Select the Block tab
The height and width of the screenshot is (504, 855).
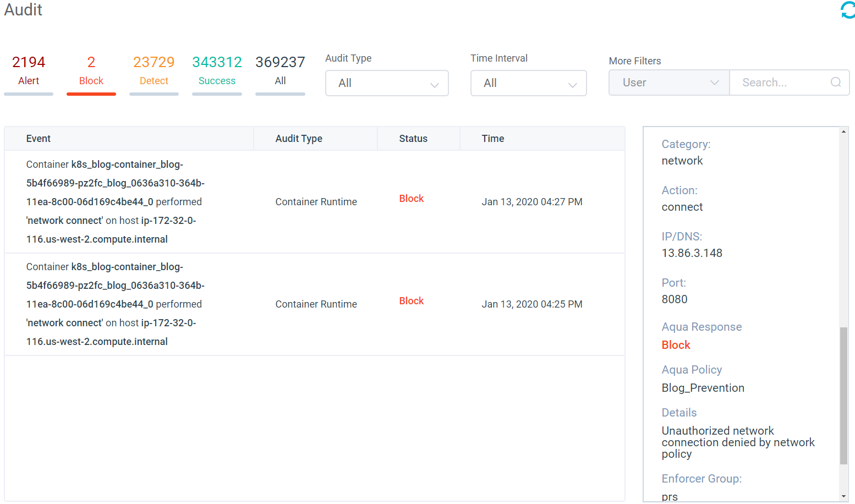pyautogui.click(x=91, y=72)
